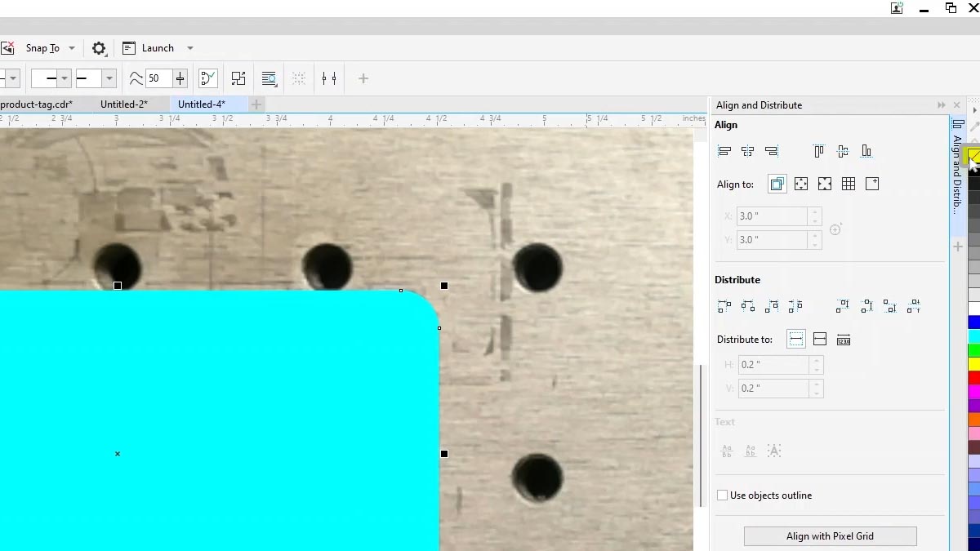
Task: Expand the outline style dropdown in toolbar
Action: (65, 78)
